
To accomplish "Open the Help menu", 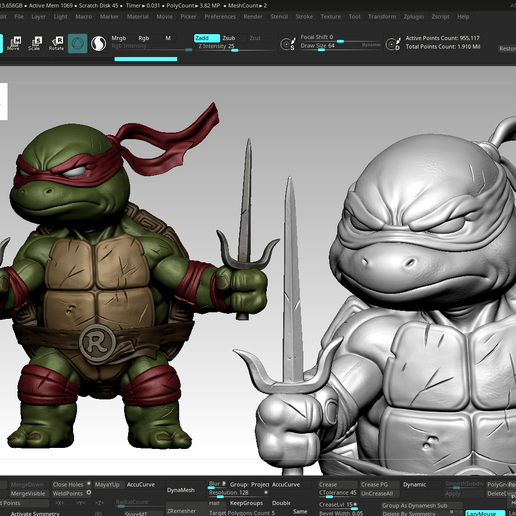I will click(x=463, y=16).
